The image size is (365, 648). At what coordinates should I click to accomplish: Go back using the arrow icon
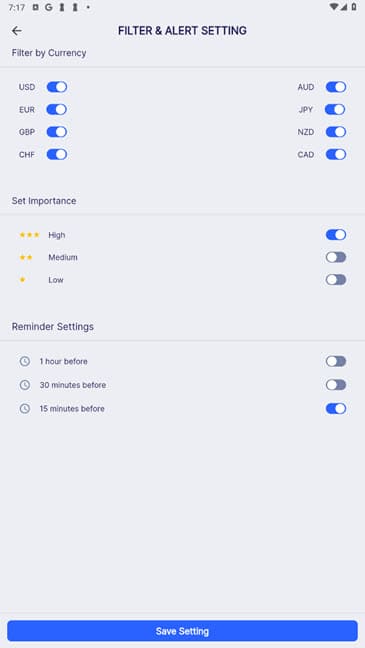click(x=17, y=31)
